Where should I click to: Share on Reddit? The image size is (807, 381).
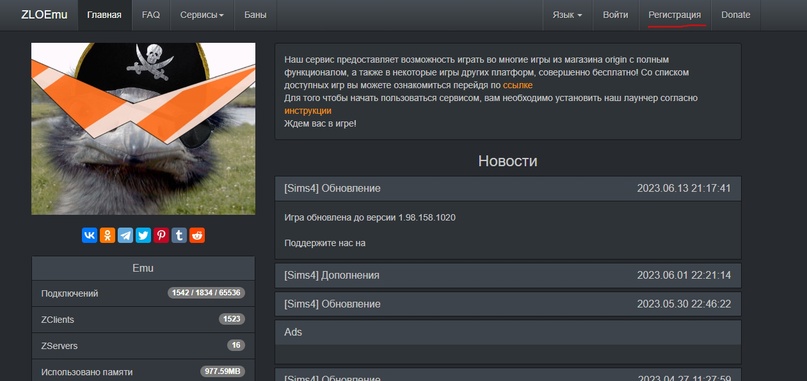197,235
